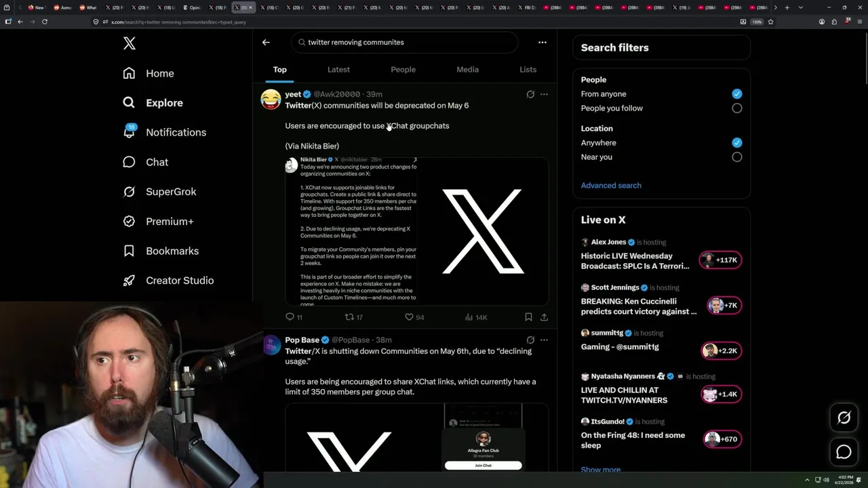
Task: Reload the page in browser toolbar
Action: (x=45, y=22)
